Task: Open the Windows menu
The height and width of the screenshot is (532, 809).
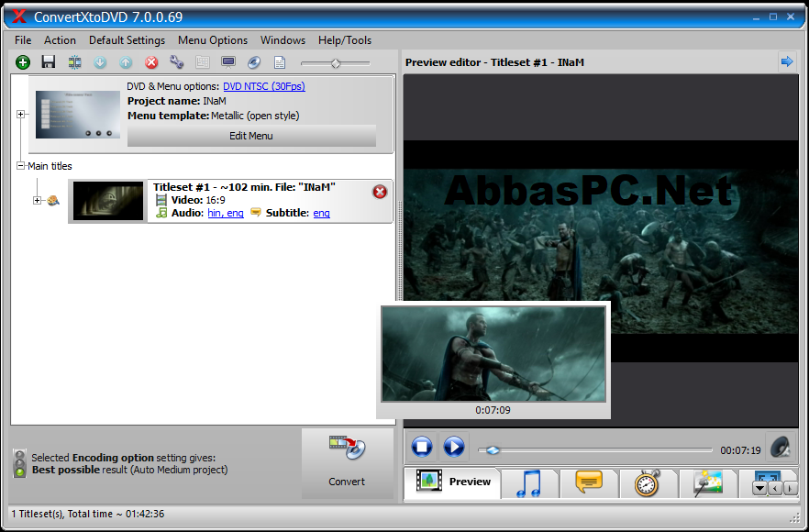Action: pyautogui.click(x=283, y=40)
